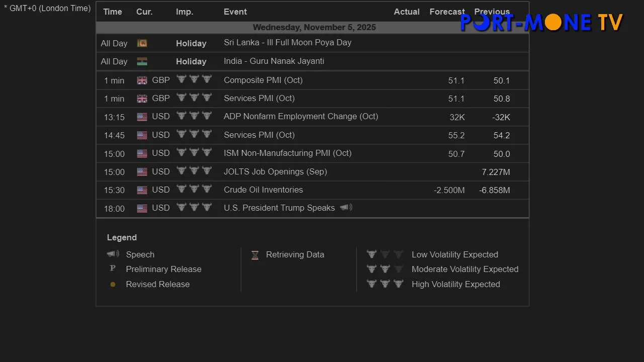Viewport: 644px width, 362px height.
Task: Click importance bulls for Crude Oil Inventories
Action: pos(194,189)
